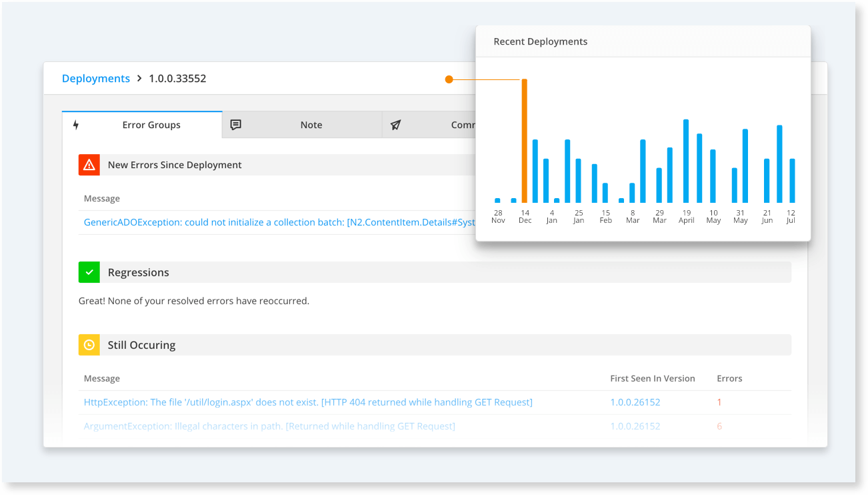Open the HttpException login.aspx error link
The image size is (868, 495).
[x=308, y=402]
